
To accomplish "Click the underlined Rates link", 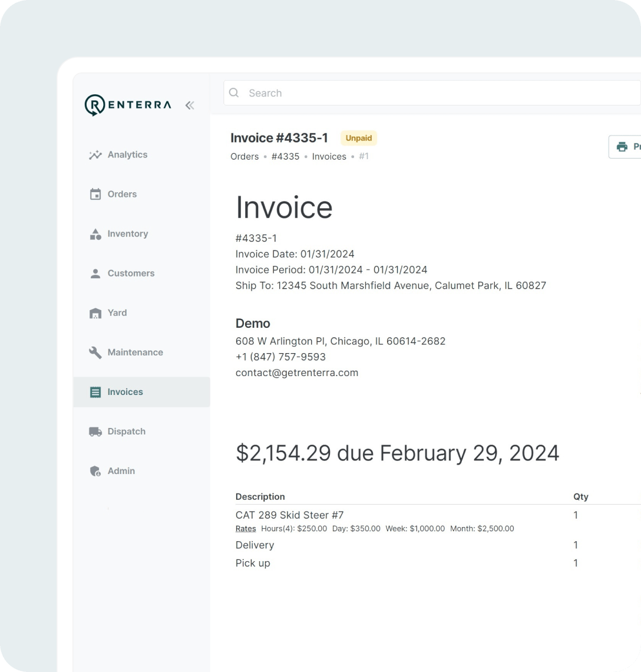I will (x=246, y=529).
